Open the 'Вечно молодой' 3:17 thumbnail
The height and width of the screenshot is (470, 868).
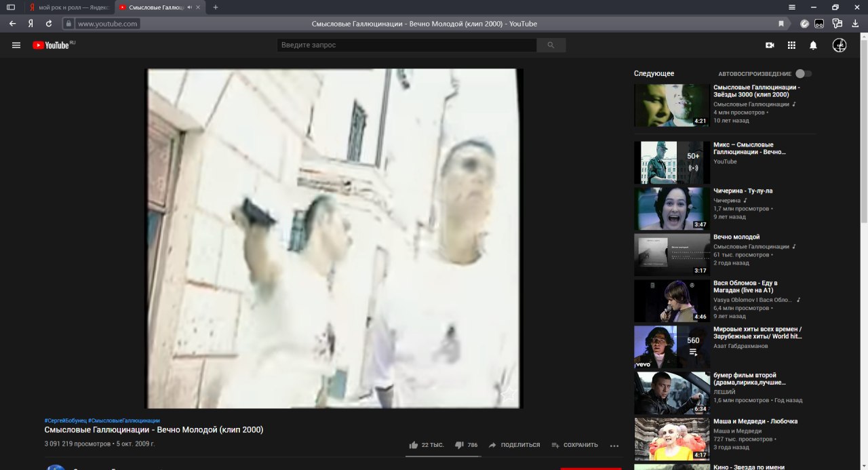pyautogui.click(x=671, y=254)
